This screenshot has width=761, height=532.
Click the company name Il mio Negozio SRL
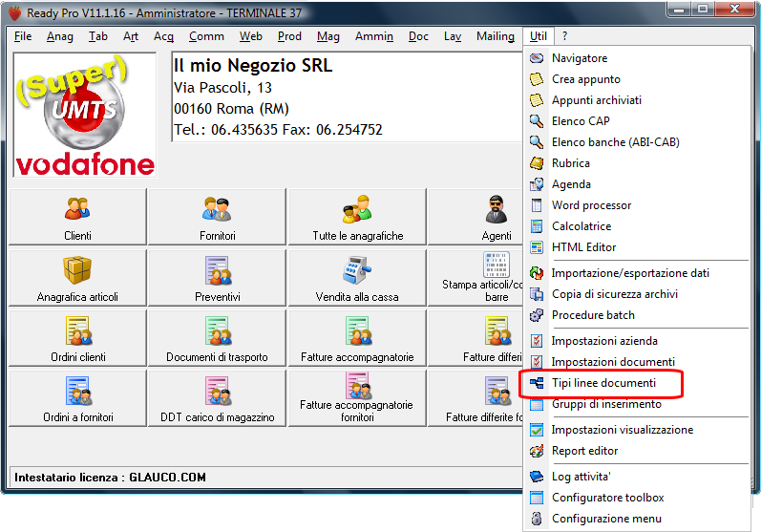(253, 66)
